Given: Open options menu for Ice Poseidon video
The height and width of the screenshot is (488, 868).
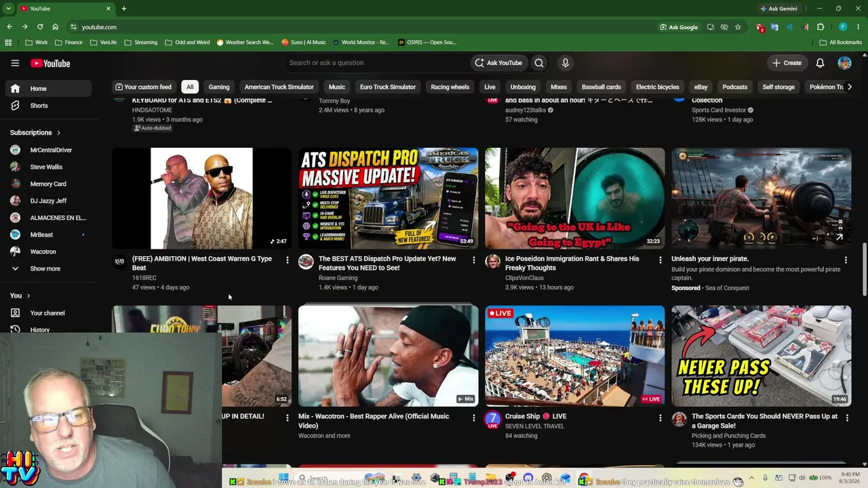Looking at the screenshot, I should tap(660, 260).
